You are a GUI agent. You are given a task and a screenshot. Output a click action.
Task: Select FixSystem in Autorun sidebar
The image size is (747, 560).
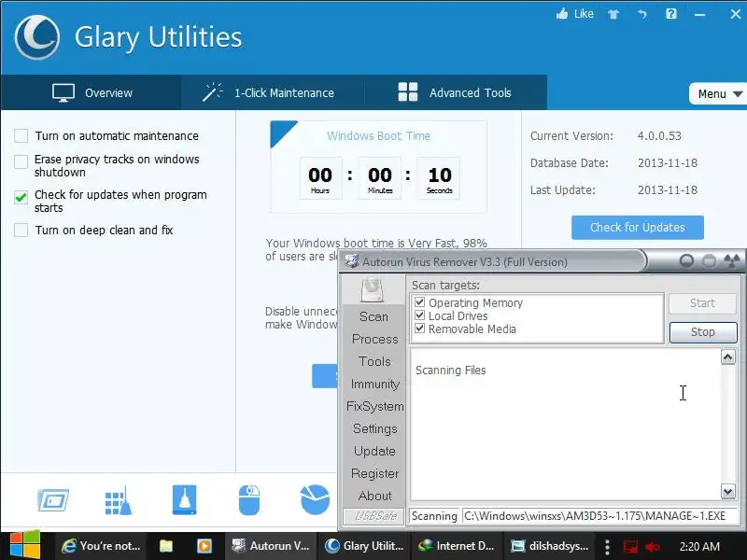coord(375,406)
